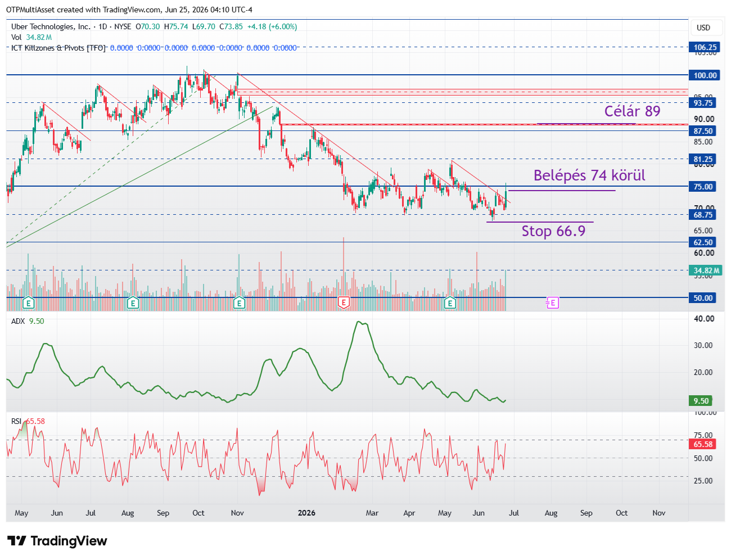This screenshot has width=731, height=560.
Task: Select the RSI indicator legend label
Action: click(16, 421)
